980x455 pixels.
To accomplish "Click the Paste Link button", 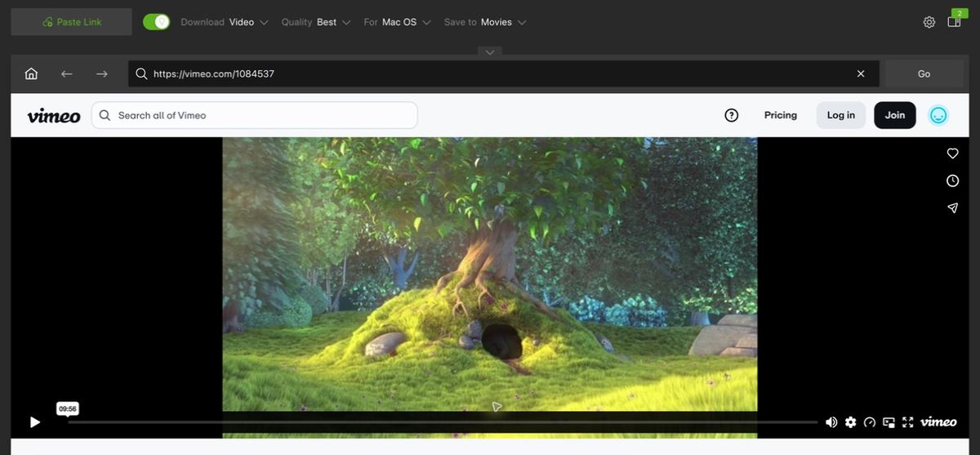I will (x=71, y=22).
